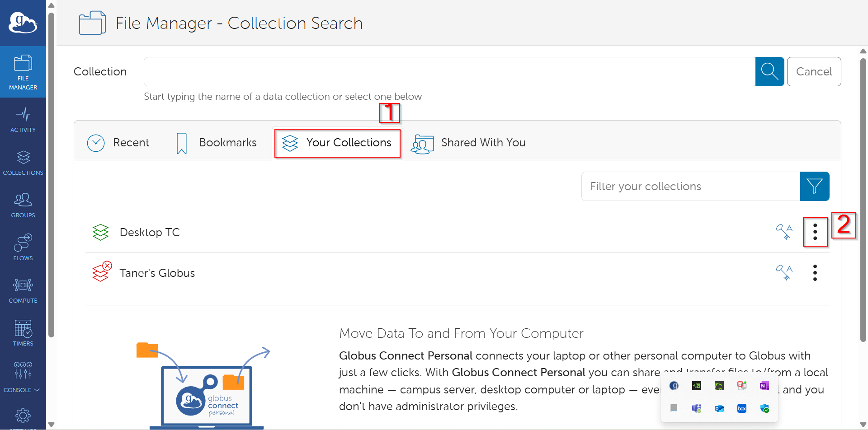Click overlapping squares tray icon
The height and width of the screenshot is (430, 868).
[742, 385]
